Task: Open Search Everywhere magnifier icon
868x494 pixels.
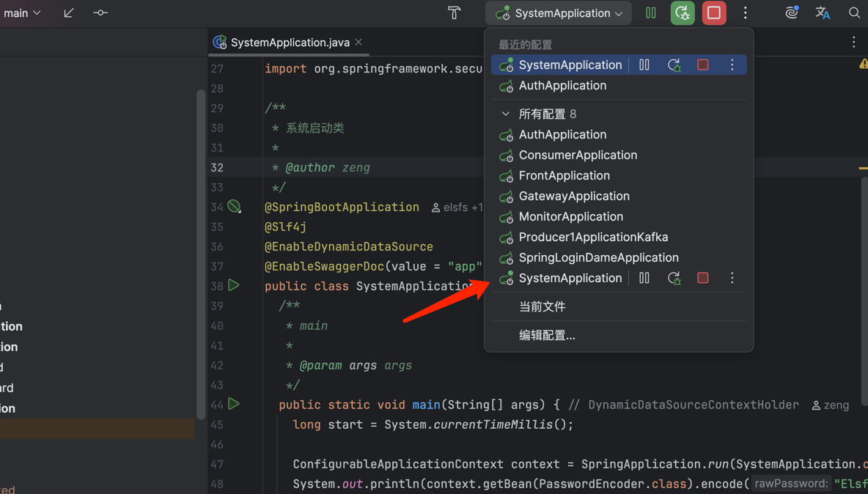Action: coord(854,12)
